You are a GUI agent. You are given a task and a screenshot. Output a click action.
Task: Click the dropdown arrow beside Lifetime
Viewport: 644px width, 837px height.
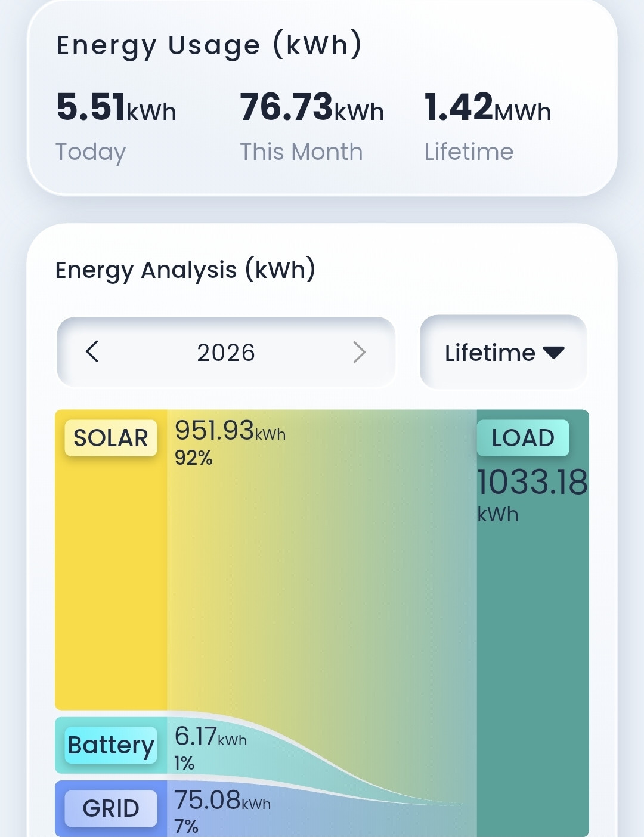pyautogui.click(x=553, y=353)
